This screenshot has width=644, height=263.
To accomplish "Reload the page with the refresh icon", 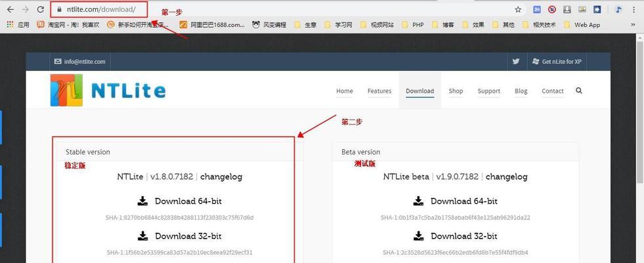I will tap(40, 9).
